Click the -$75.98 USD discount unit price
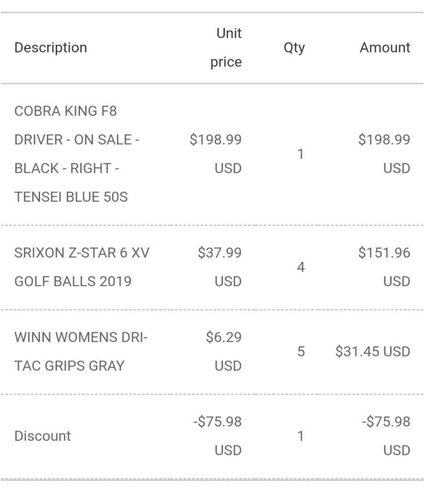Screen dimensions: 428x504 (x=218, y=436)
